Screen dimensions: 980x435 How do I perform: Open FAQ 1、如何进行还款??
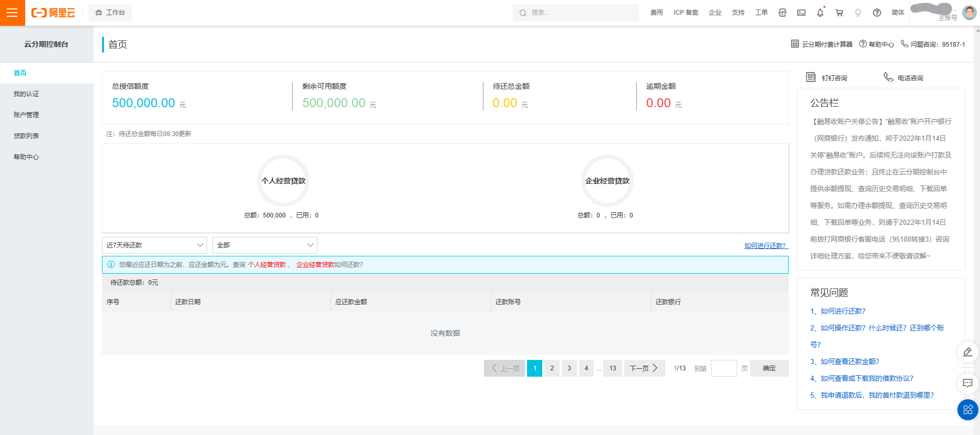(x=838, y=311)
